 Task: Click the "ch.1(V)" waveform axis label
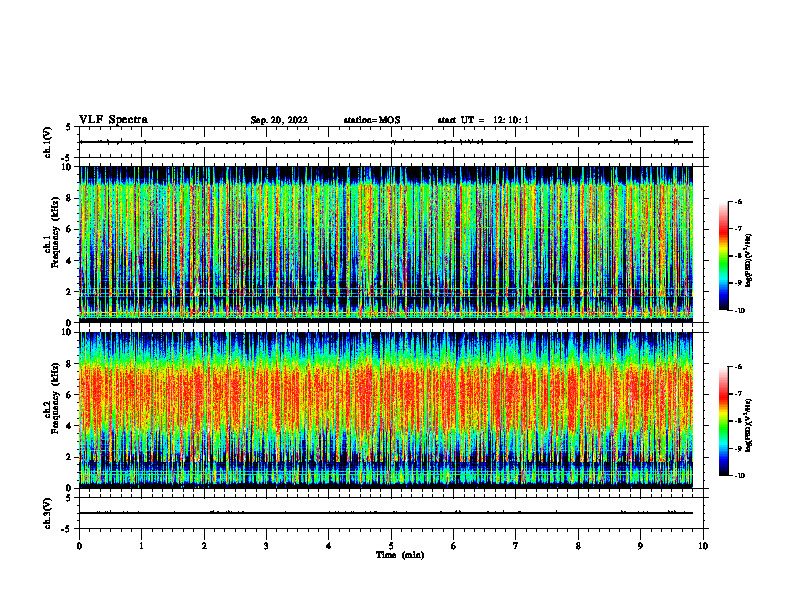[x=47, y=142]
